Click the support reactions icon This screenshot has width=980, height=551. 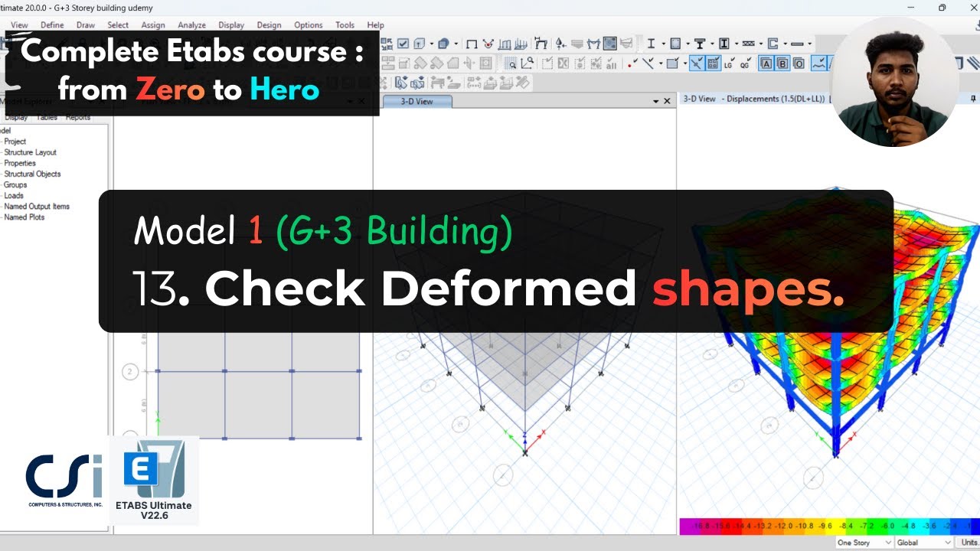560,44
